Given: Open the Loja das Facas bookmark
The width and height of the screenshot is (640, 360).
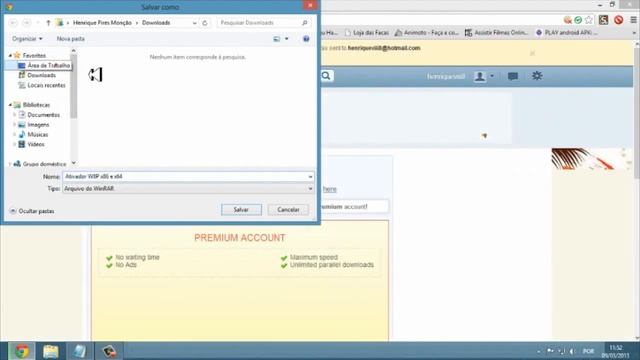Looking at the screenshot, I should click(x=366, y=33).
